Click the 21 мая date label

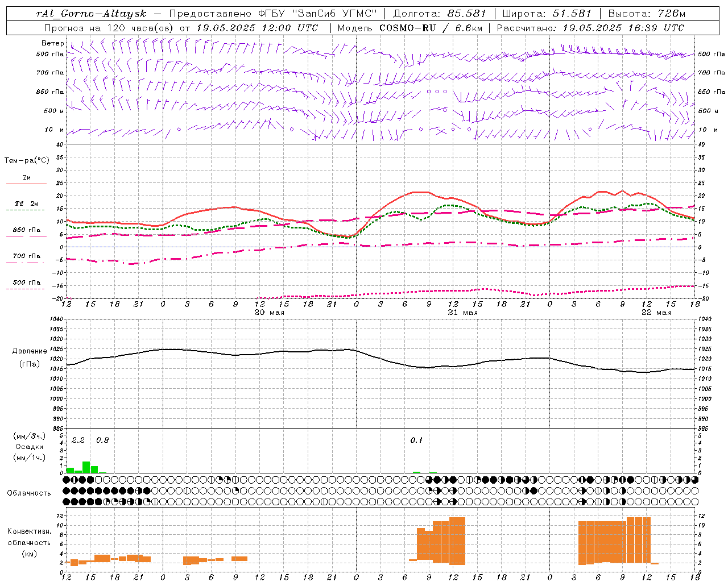pos(463,313)
